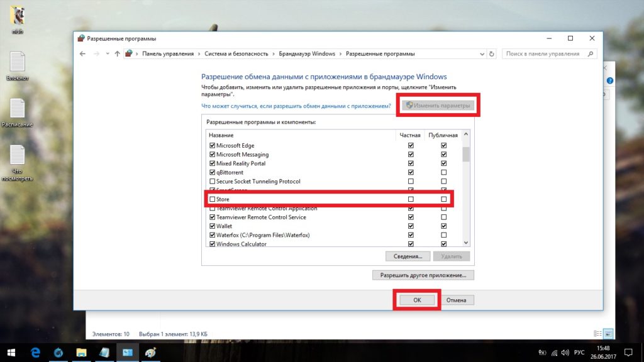This screenshot has width=644, height=362.
Task: Click the firewall icon in the address bar
Action: point(129,54)
